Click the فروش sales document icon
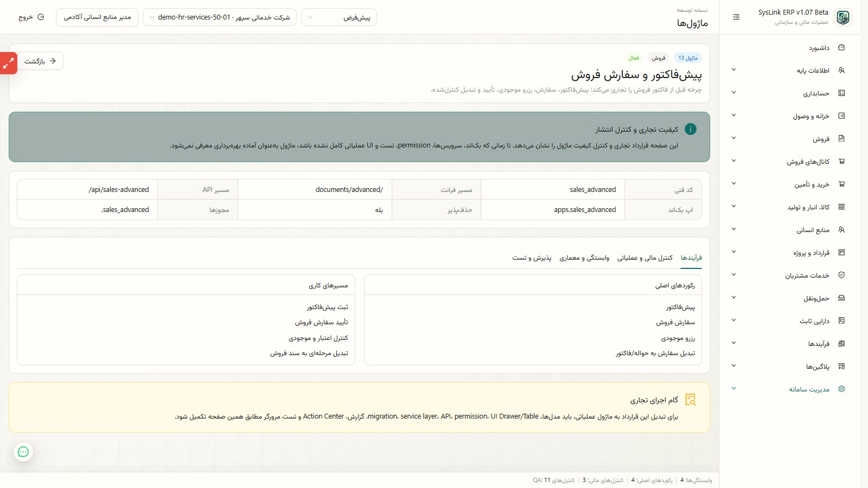868x488 pixels. [841, 139]
